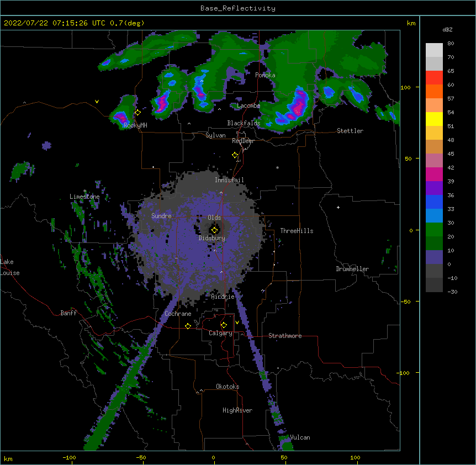Click the 100 tick on right axis

[405, 87]
